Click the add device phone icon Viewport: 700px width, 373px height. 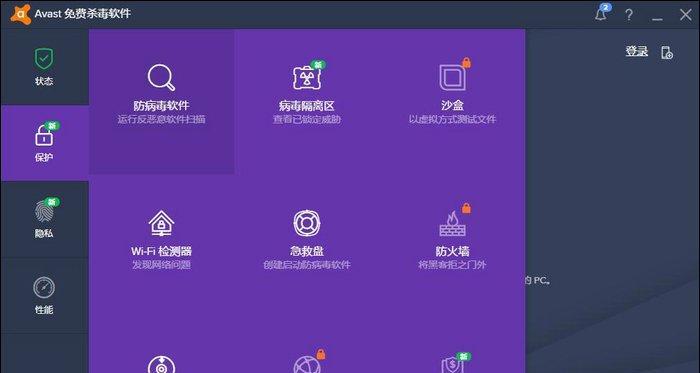(667, 52)
